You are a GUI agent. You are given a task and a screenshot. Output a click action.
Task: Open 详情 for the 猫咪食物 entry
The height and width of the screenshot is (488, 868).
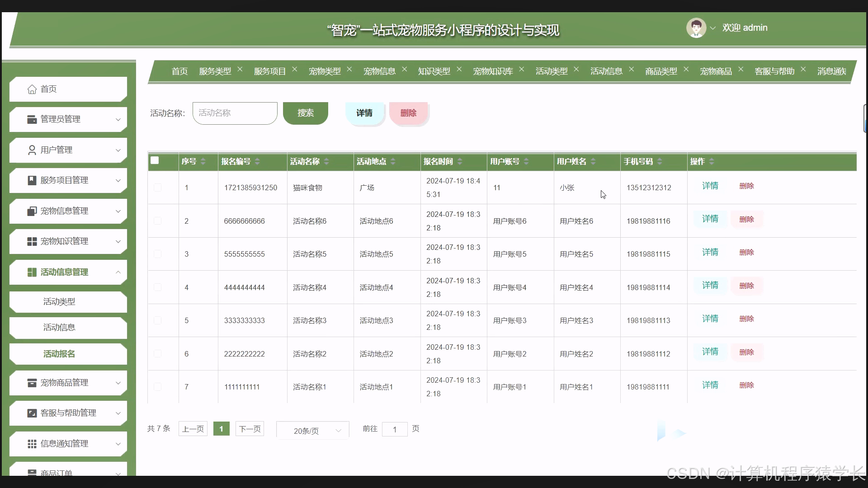click(710, 186)
